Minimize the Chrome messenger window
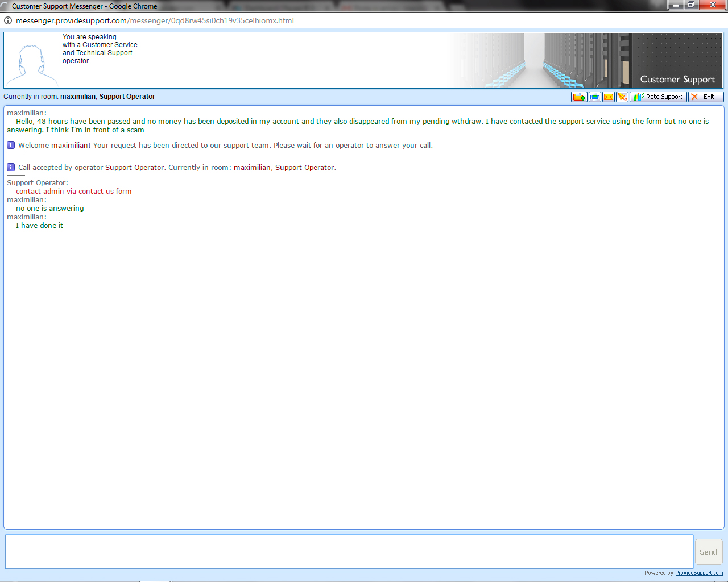Image resolution: width=728 pixels, height=582 pixels. [676, 5]
